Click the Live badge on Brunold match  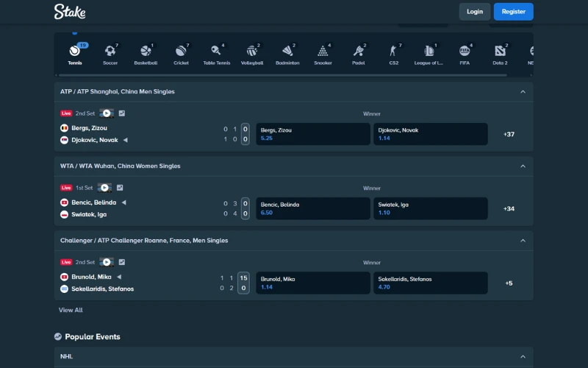tap(66, 262)
